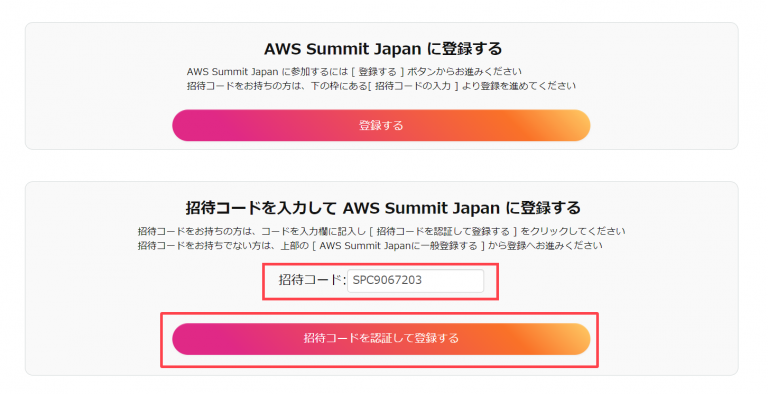This screenshot has height=394, width=768.
Task: Click the heading AWS Summit Japan に登録する
Action: 383,49
